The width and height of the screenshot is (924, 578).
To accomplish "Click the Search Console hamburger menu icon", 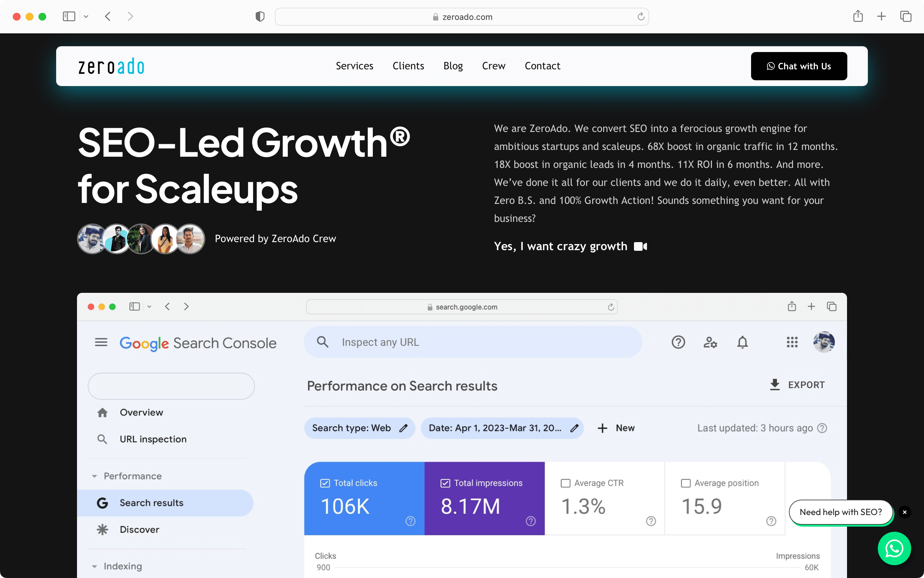I will pyautogui.click(x=101, y=342).
